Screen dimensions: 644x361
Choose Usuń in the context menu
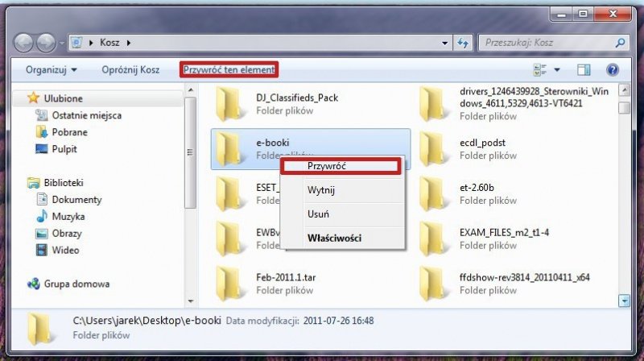318,214
